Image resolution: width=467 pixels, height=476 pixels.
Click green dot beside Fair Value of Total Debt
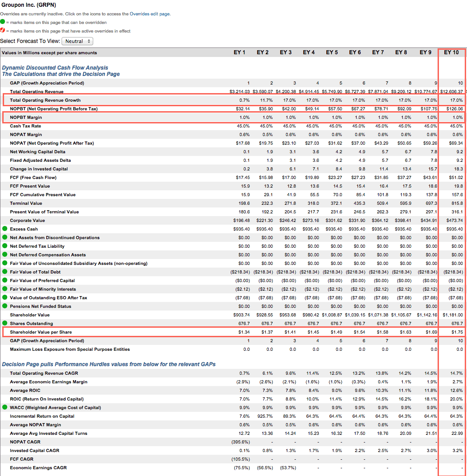pyautogui.click(x=5, y=272)
